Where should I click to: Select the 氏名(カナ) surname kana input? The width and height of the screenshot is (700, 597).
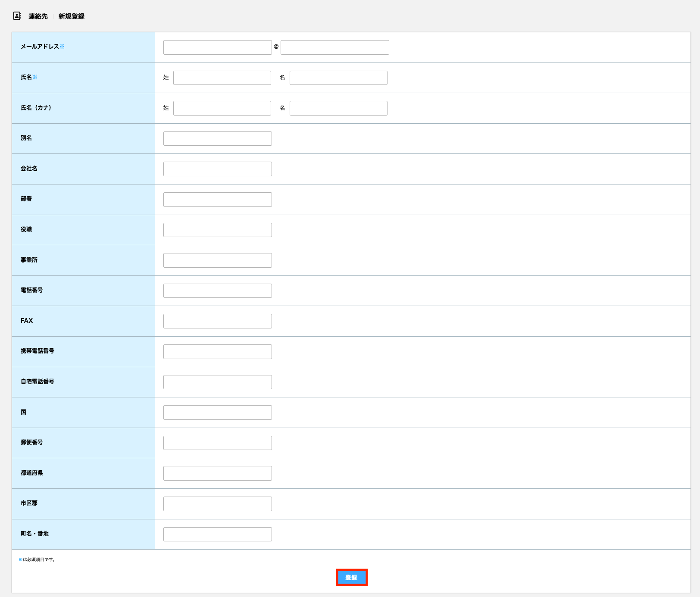click(x=222, y=108)
